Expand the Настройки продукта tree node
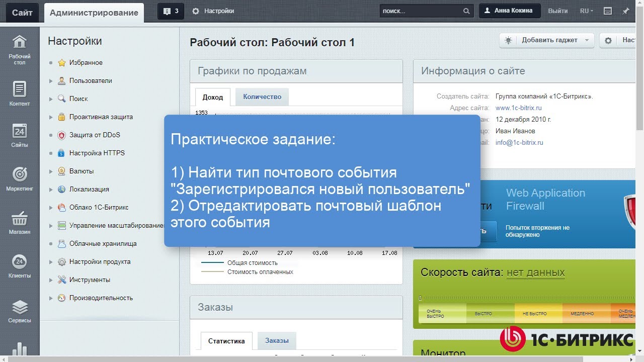Image resolution: width=644 pixels, height=362 pixels. coord(51,262)
